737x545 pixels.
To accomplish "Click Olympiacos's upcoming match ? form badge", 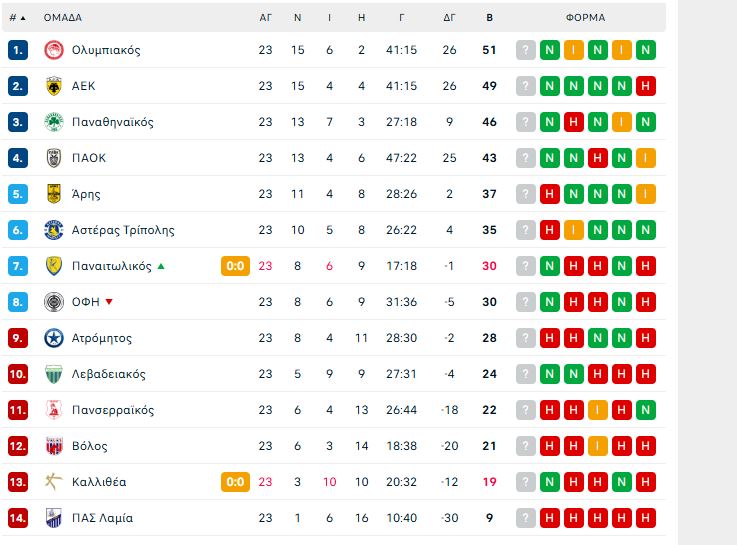I will pos(525,50).
